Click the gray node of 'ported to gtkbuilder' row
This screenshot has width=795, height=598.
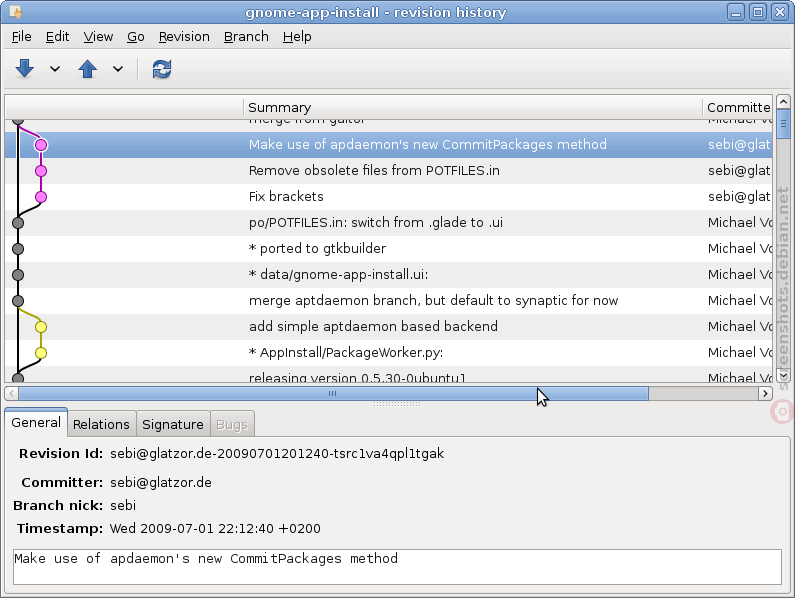tap(18, 249)
